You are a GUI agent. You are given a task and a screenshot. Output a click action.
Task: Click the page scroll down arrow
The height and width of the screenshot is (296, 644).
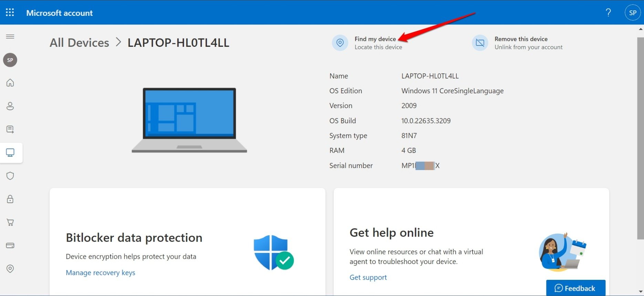pyautogui.click(x=641, y=292)
